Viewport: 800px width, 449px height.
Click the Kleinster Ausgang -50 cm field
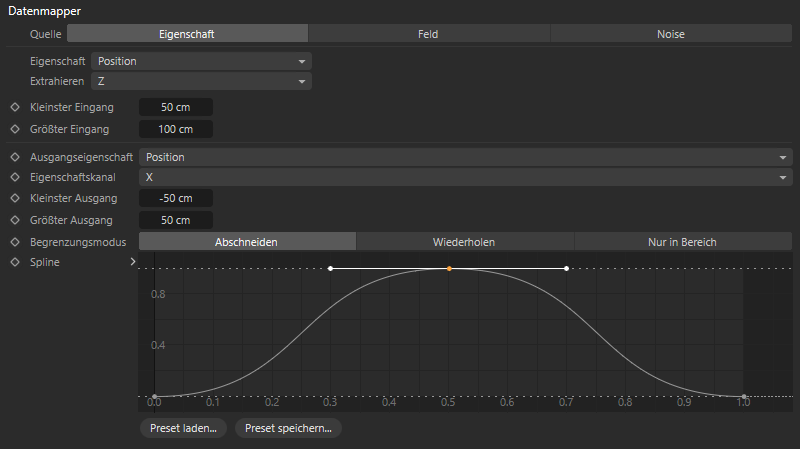(x=176, y=198)
